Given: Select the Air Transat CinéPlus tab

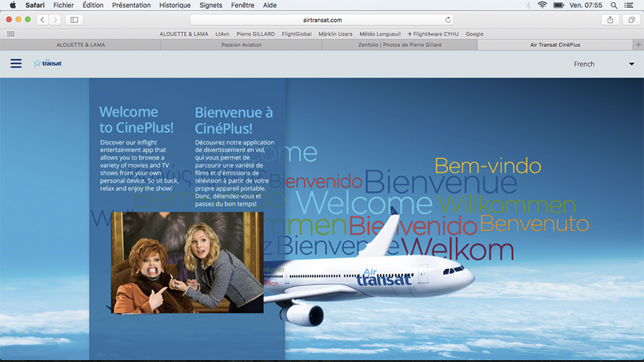Looking at the screenshot, I should pos(555,45).
